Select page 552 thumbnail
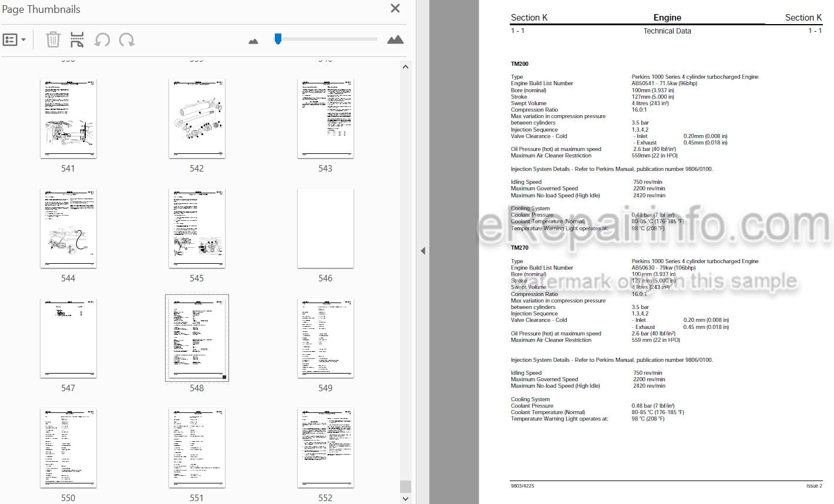This screenshot has width=834, height=504. coord(325,448)
